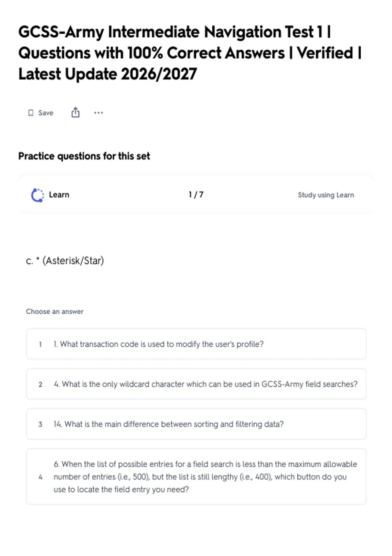Viewport: 392px width, 556px height.
Task: Choose answer about modifying the user's profile
Action: coord(196,344)
